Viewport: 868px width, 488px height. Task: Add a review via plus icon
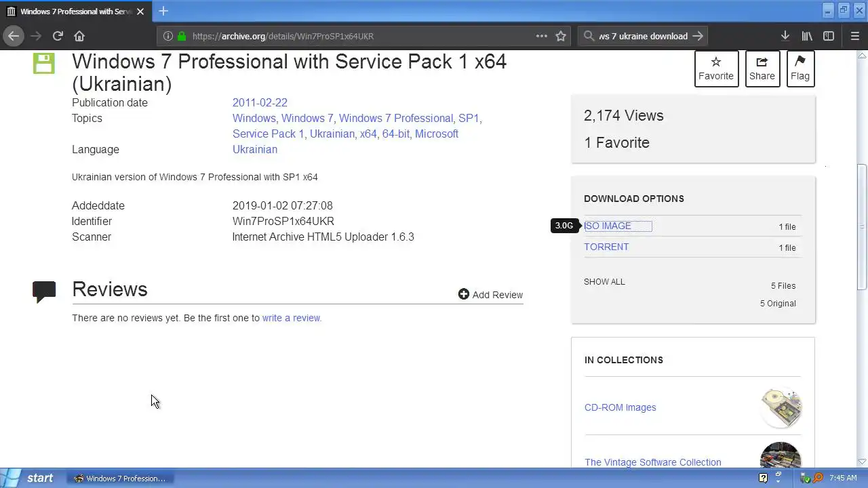(x=464, y=294)
